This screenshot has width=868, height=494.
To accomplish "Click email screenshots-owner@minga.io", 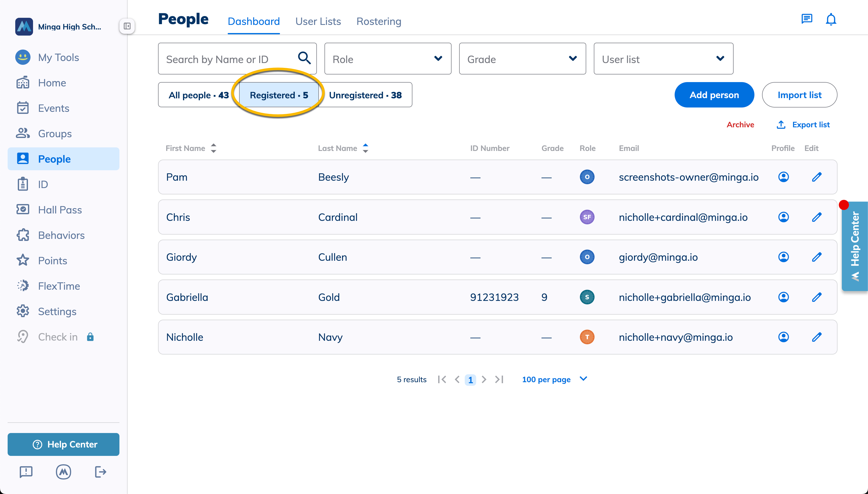I will [x=689, y=177].
